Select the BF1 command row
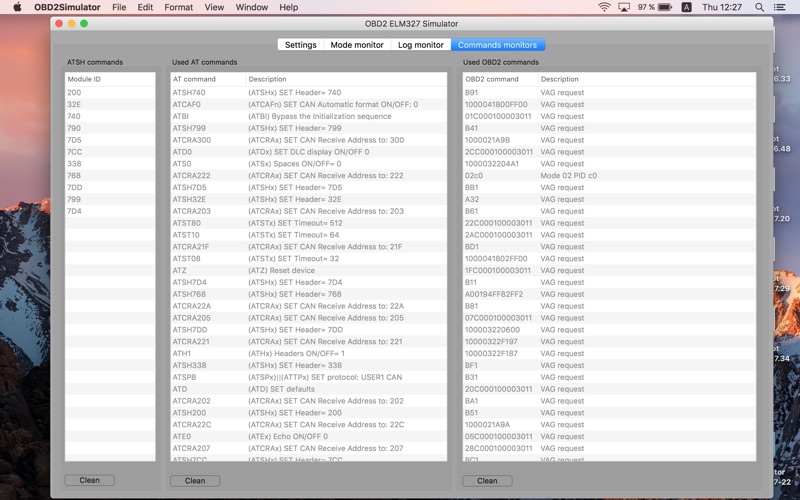Image resolution: width=800 pixels, height=500 pixels. pos(609,365)
